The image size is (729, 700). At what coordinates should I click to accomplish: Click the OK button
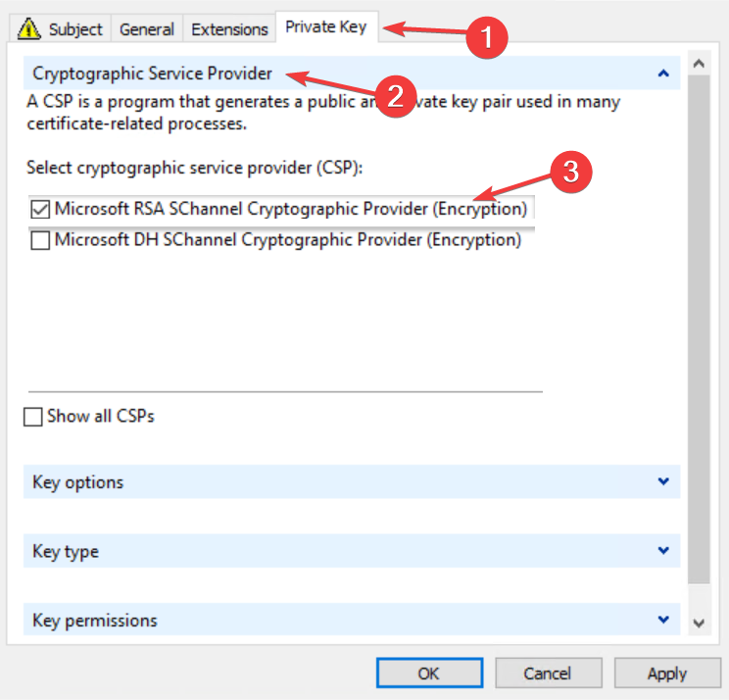(428, 674)
